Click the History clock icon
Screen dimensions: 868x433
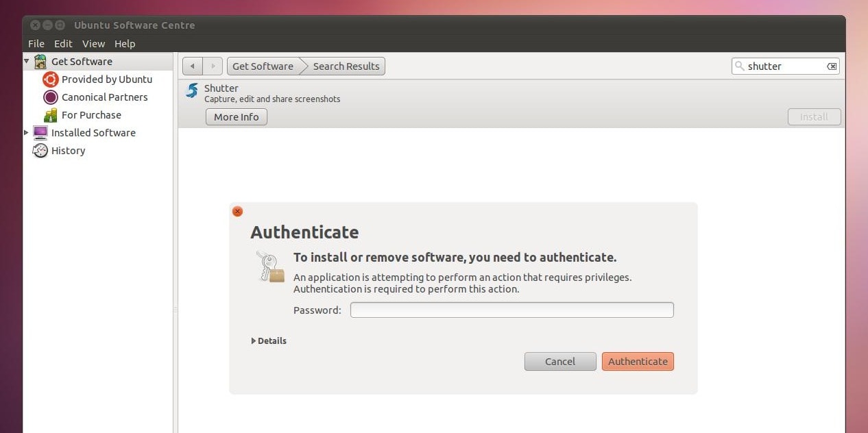pos(40,151)
